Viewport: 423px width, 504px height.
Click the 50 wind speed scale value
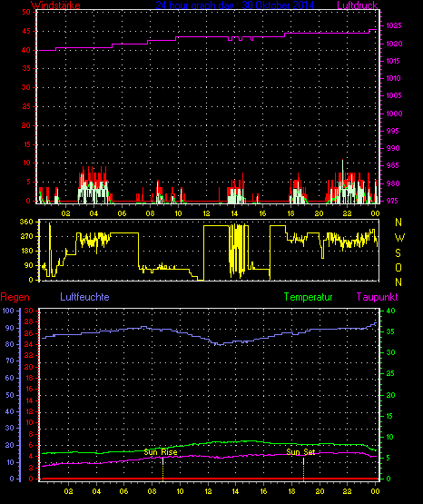click(26, 12)
